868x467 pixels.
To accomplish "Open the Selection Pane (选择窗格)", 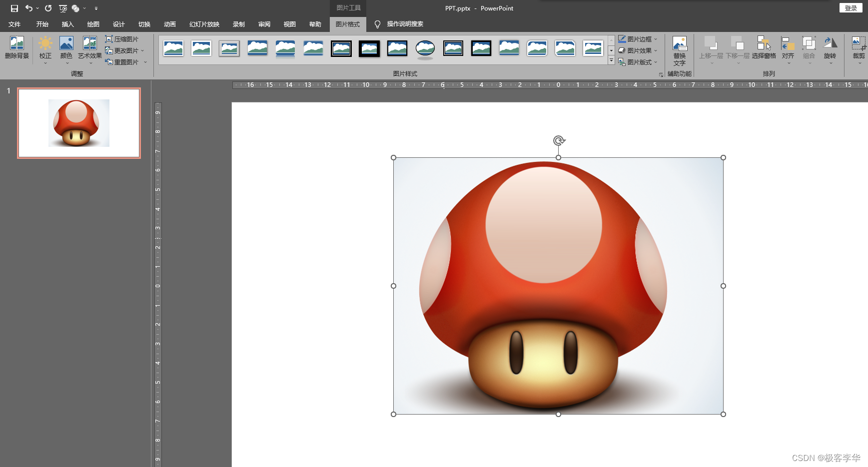I will 764,47.
